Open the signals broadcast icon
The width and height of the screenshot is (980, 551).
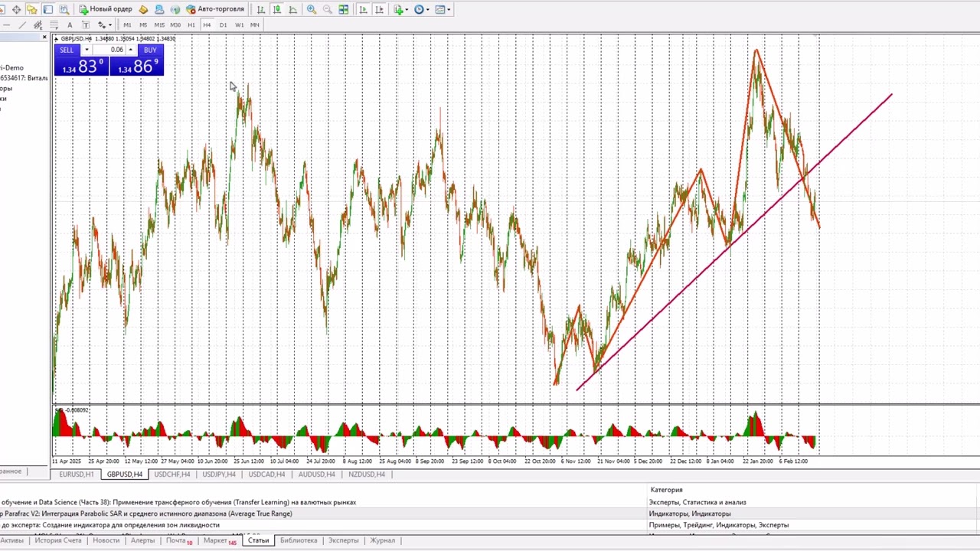[x=175, y=9]
